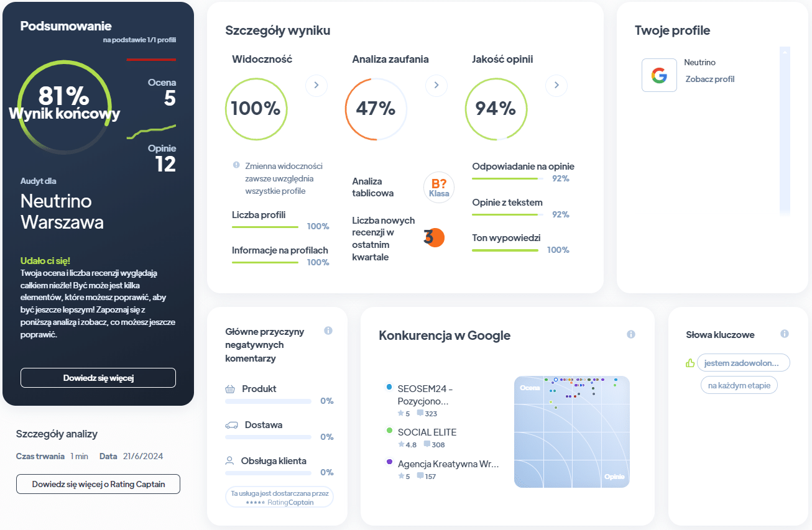
Task: Click the Czas trwania value 1 min
Action: pyautogui.click(x=79, y=456)
